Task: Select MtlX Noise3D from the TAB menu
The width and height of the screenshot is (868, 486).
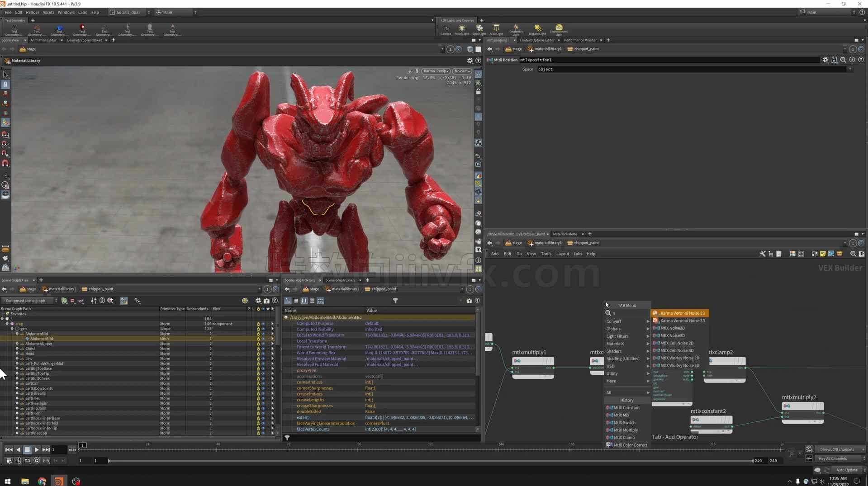Action: pos(672,335)
